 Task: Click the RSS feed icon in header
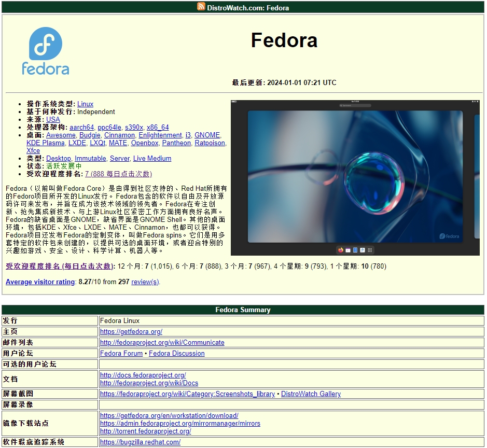pyautogui.click(x=201, y=6)
